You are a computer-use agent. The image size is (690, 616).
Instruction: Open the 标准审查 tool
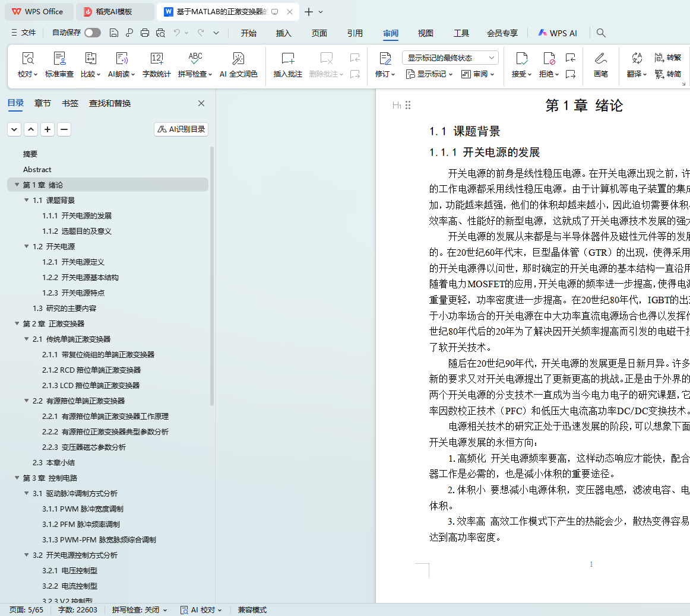pos(59,65)
